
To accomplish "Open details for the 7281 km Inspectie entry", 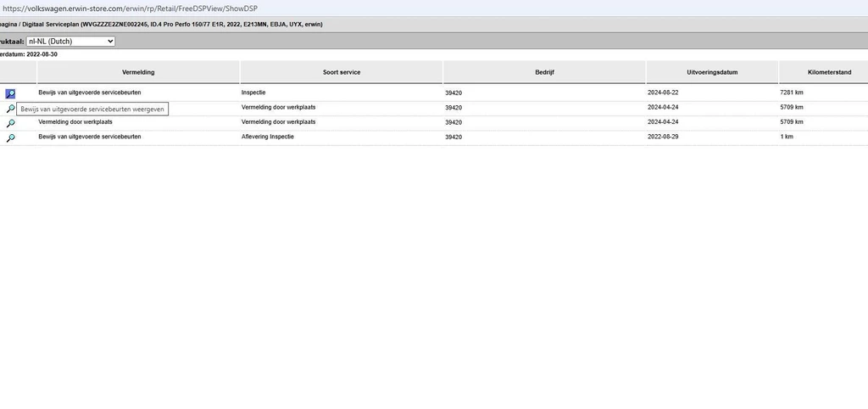I will 10,94.
